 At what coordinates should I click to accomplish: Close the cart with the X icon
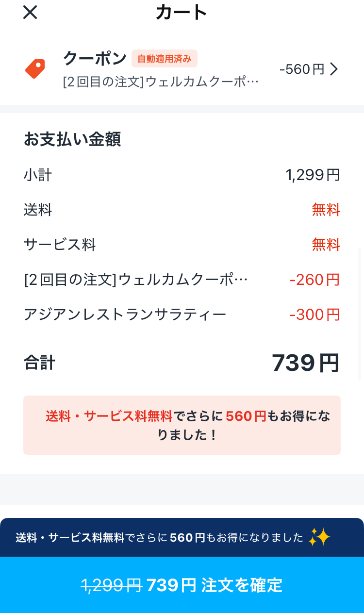(x=30, y=13)
